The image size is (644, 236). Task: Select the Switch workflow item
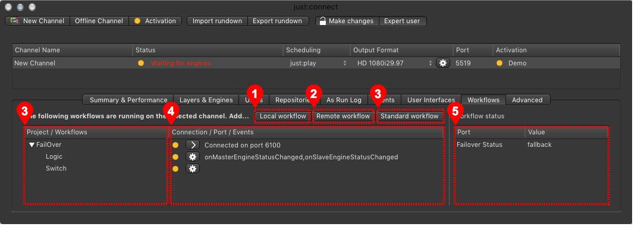coord(56,169)
